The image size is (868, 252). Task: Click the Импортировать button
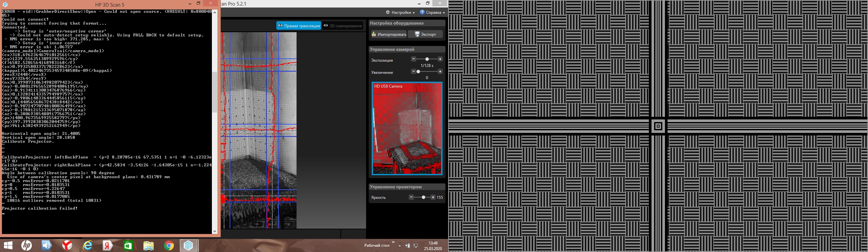point(389,34)
